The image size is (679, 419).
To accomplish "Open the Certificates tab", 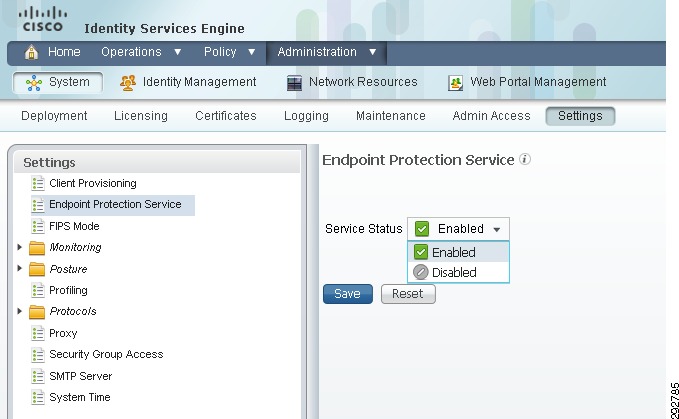I will [226, 116].
